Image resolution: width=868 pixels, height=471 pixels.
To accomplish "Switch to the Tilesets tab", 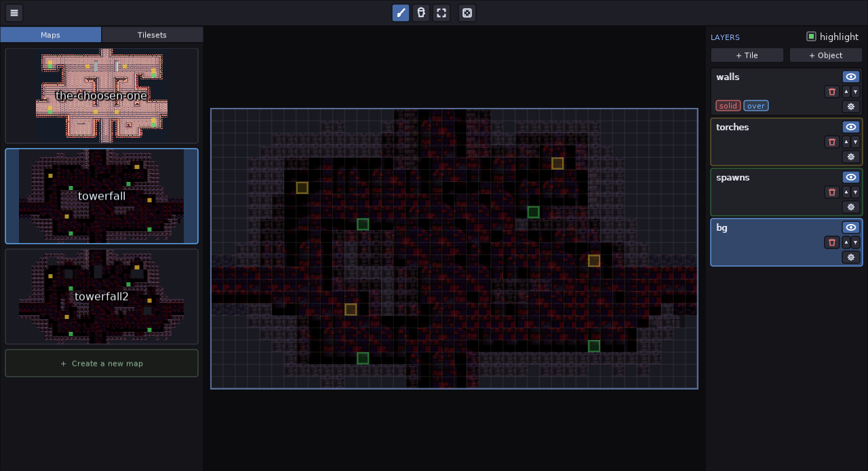I will (x=153, y=35).
